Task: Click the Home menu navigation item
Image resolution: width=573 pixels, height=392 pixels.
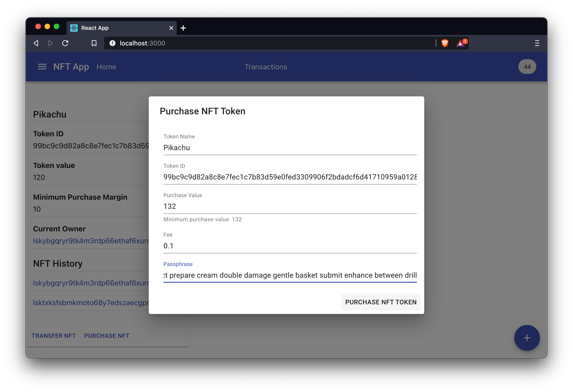Action: coord(106,67)
